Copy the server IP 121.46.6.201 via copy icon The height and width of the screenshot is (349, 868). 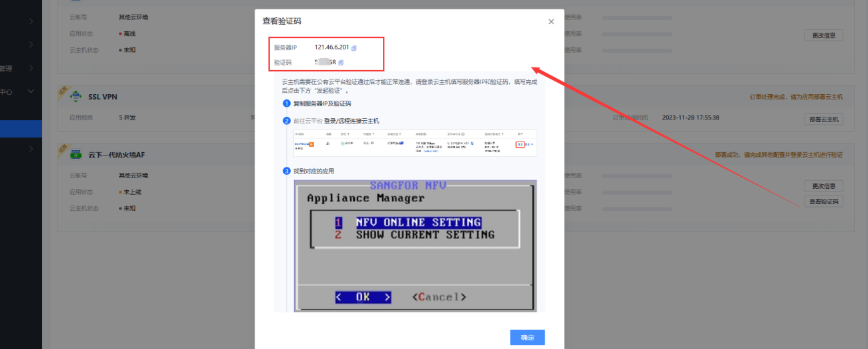point(354,48)
